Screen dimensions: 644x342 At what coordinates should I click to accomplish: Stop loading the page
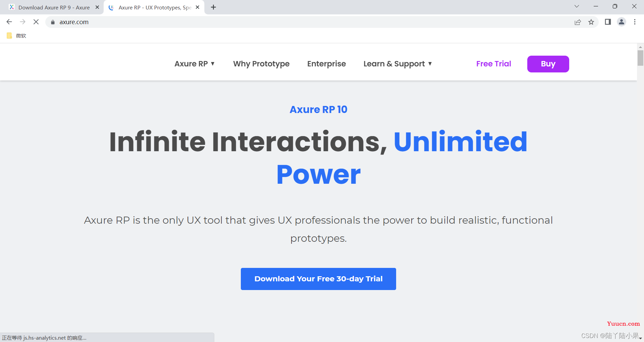tap(36, 22)
